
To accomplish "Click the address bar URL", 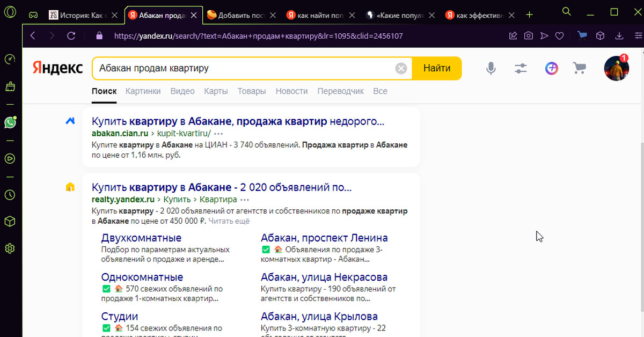I will point(258,36).
